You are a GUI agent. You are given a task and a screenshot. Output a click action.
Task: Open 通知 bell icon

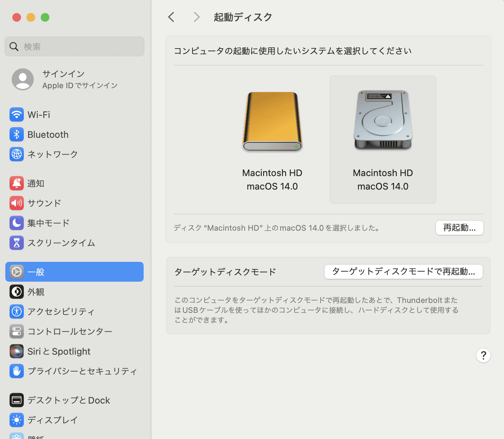17,184
